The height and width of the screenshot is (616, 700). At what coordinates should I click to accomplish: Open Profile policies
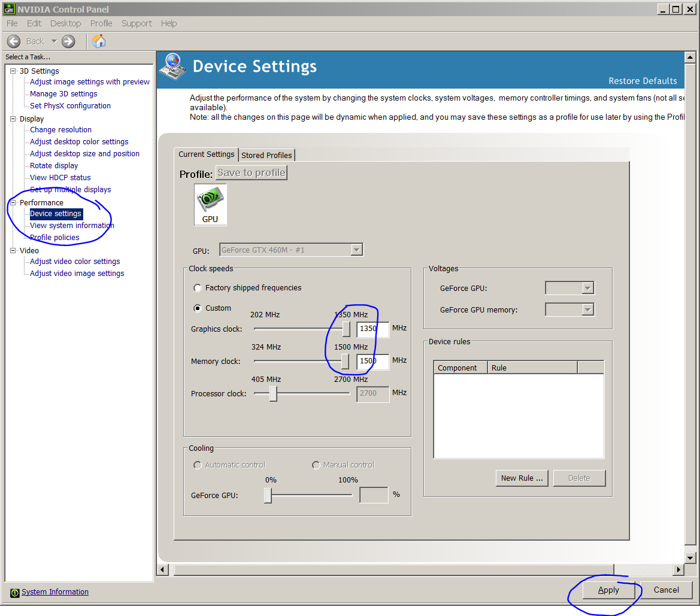click(x=54, y=238)
